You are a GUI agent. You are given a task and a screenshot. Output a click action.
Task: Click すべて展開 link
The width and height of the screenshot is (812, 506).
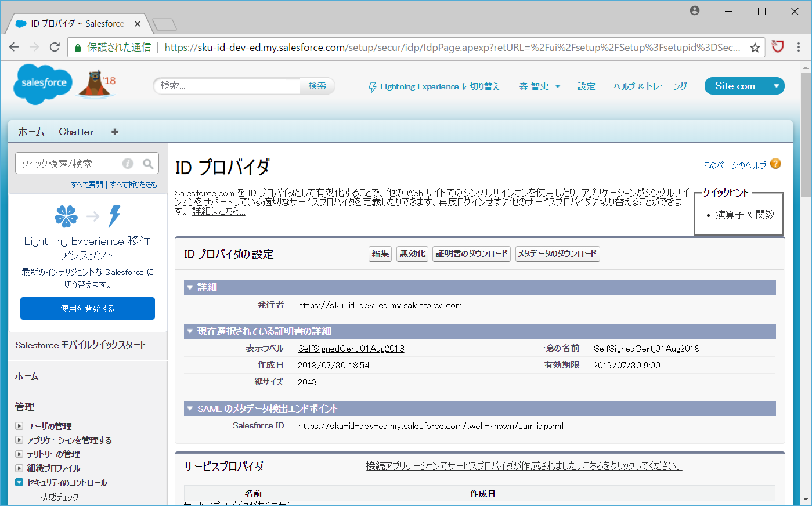86,185
